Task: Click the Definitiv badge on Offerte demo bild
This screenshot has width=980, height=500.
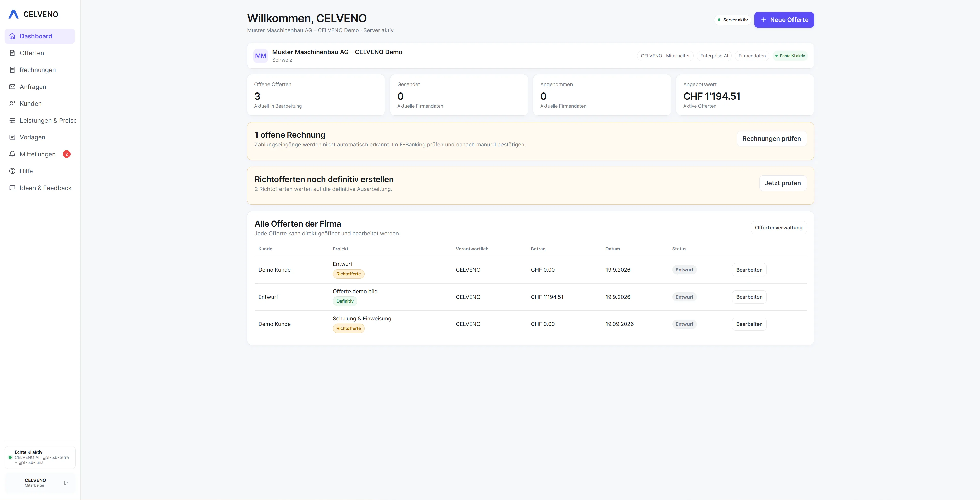Action: [345, 301]
